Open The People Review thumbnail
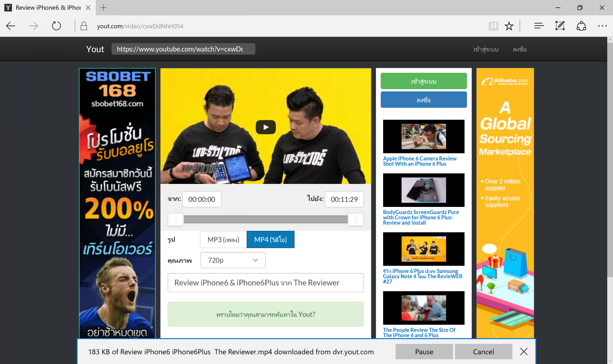613x364 pixels. tap(424, 308)
